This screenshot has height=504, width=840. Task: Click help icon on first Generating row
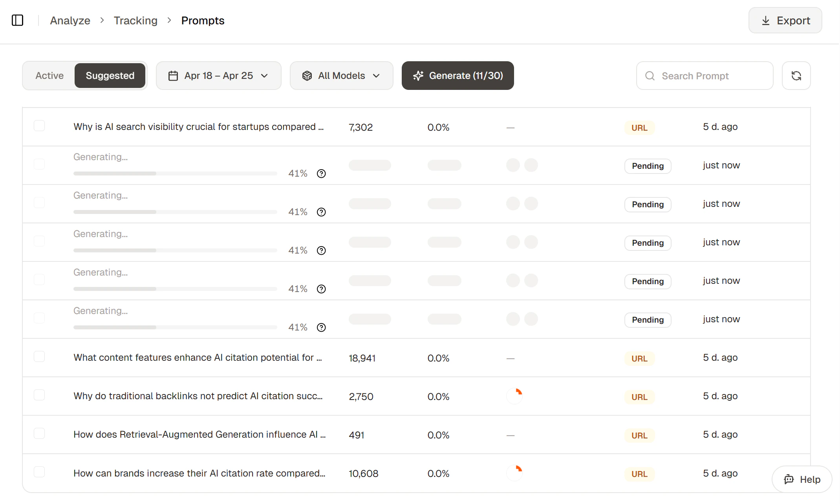point(321,173)
